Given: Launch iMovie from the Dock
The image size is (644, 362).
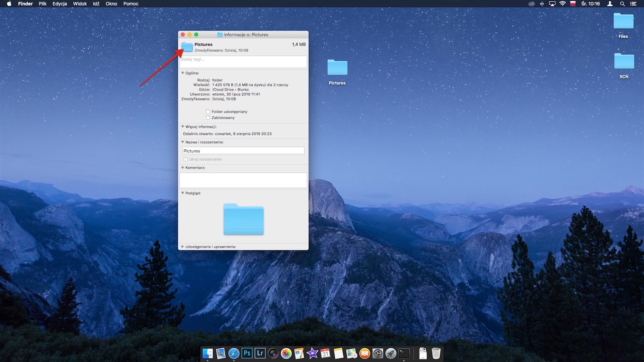Looking at the screenshot, I should 312,353.
